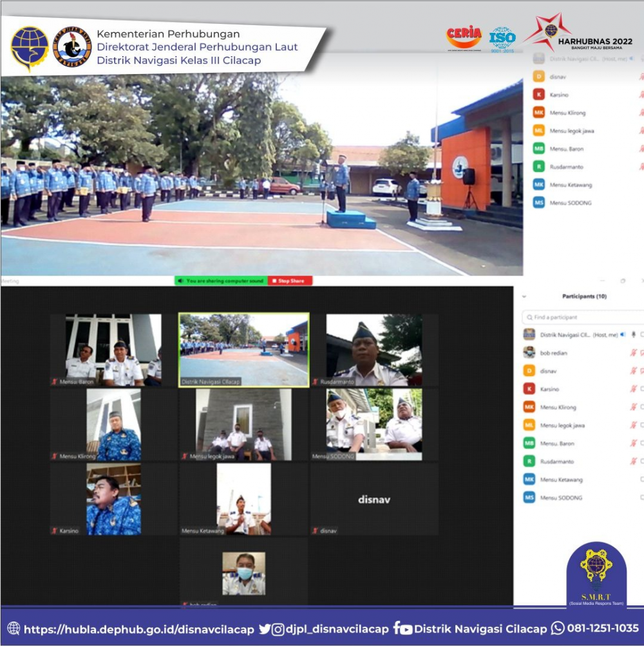This screenshot has height=646, width=644.
Task: Click the djpl_disnavcilacap social handle
Action: (x=337, y=629)
